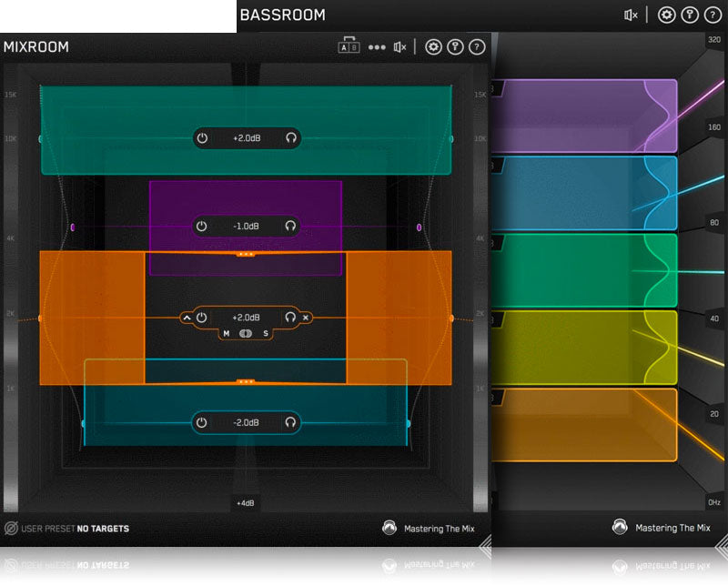The width and height of the screenshot is (728, 586).
Task: Open BASSROOM help question mark
Action: pos(713,15)
